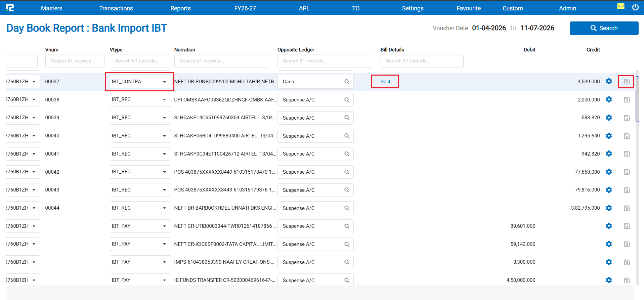Screen dimensions: 644x300
Task: Save the row for voucher 00037
Action: [627, 82]
